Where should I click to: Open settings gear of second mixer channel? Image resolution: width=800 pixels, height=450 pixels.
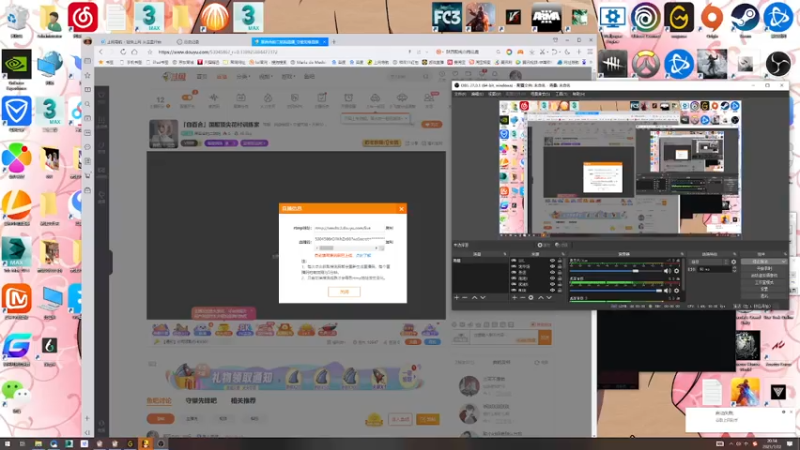click(x=677, y=290)
